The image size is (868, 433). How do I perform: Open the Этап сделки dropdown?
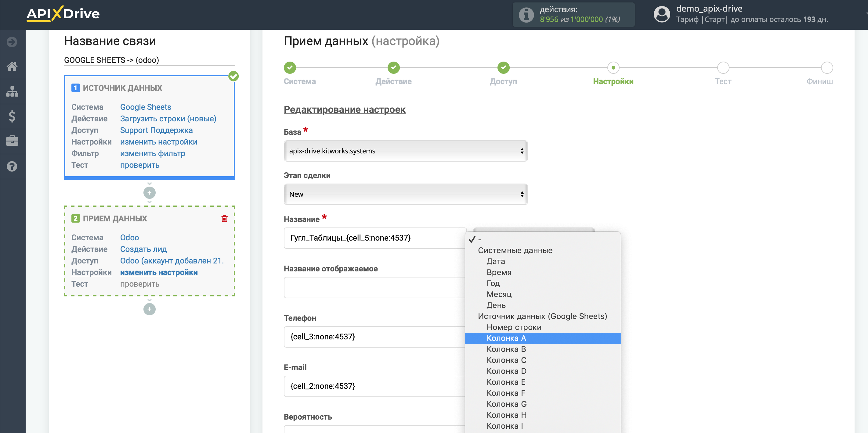coord(406,194)
